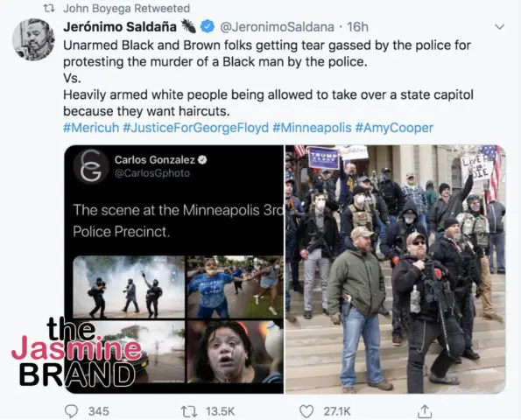Image resolution: width=521 pixels, height=420 pixels.
Task: Click the #Mericuh hashtag
Action: 91,128
